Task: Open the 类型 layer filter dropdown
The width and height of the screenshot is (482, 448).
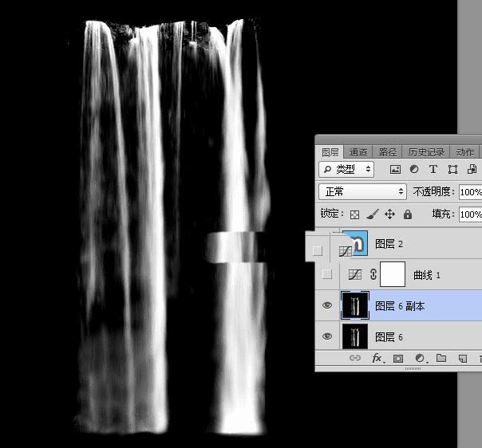Action: [346, 169]
